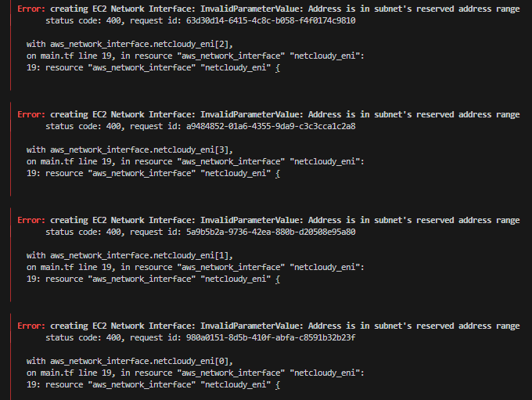Click the red Error label above netcloudy_eni[1]
This screenshot has width=532, height=400.
(x=31, y=220)
